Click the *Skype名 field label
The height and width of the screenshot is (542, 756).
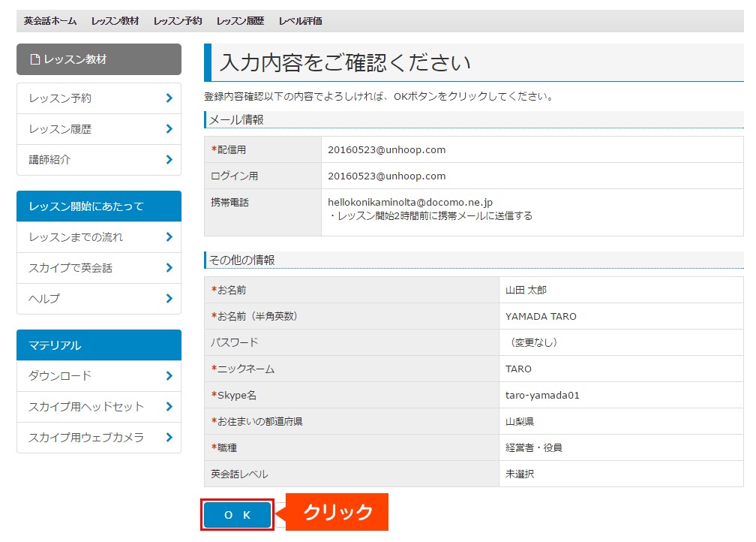(234, 396)
